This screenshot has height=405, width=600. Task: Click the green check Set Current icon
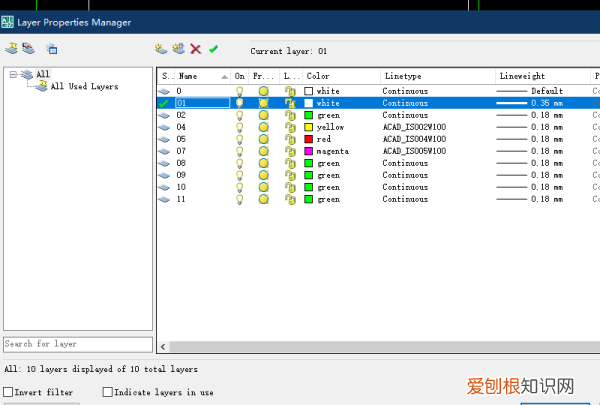(x=213, y=48)
